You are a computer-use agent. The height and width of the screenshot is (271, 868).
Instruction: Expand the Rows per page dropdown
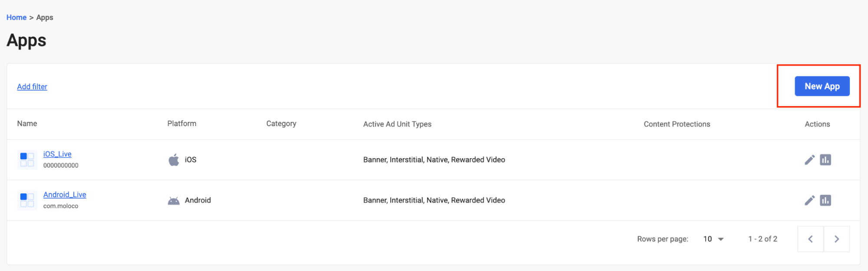713,239
